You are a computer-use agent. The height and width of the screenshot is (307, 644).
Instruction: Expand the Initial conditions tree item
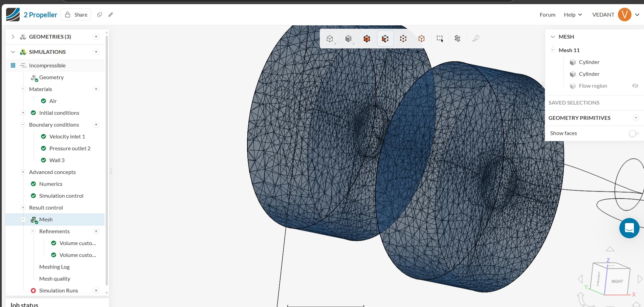(x=23, y=113)
